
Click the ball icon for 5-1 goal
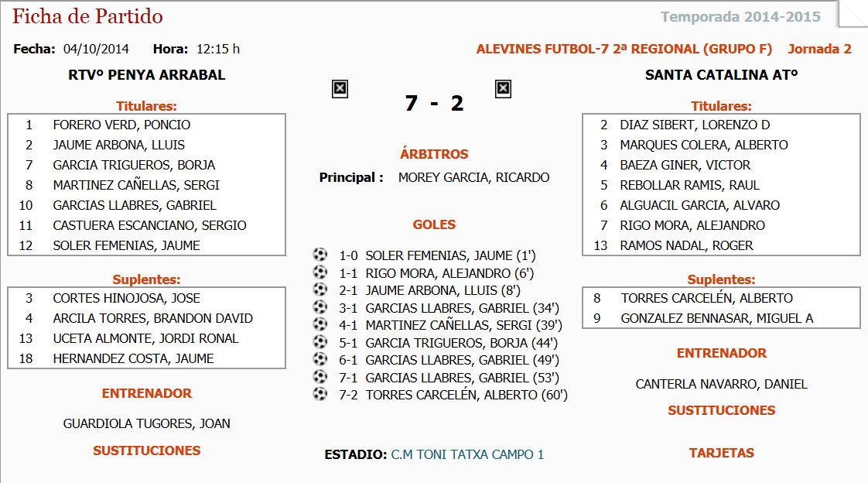(320, 341)
